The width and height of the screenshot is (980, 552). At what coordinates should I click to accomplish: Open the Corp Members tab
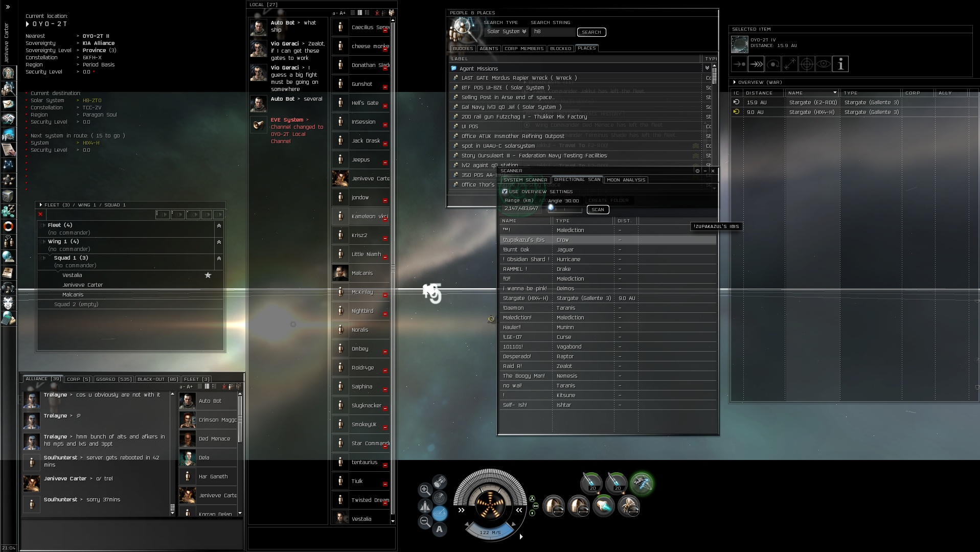524,49
